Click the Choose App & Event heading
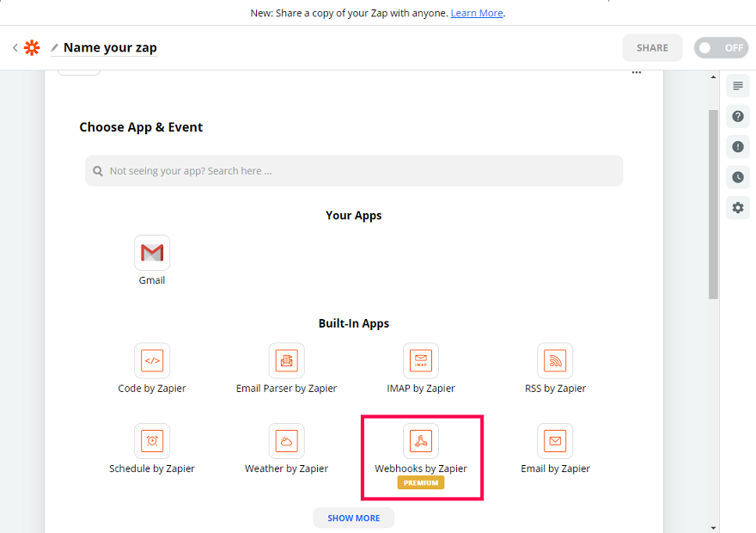The height and width of the screenshot is (533, 756). click(x=141, y=127)
